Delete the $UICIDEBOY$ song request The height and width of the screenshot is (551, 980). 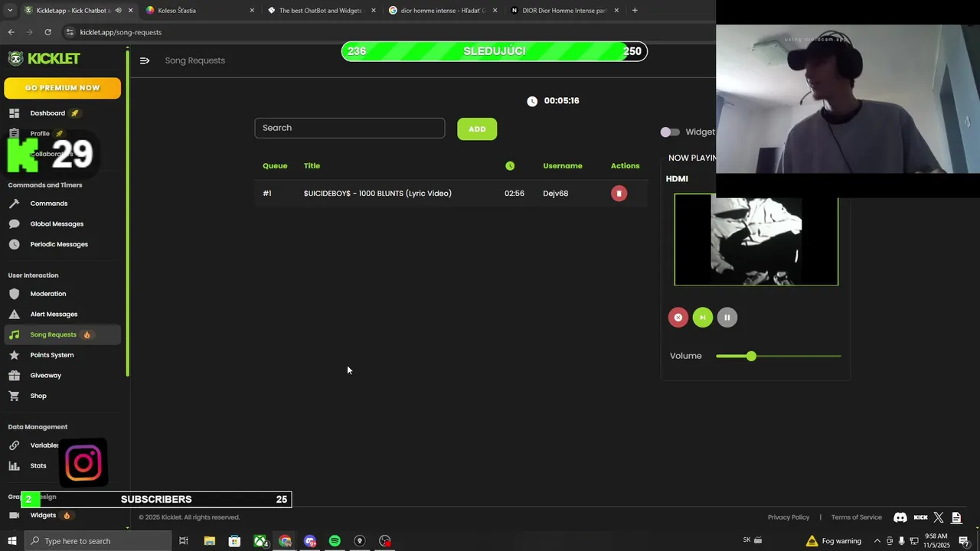pos(619,194)
